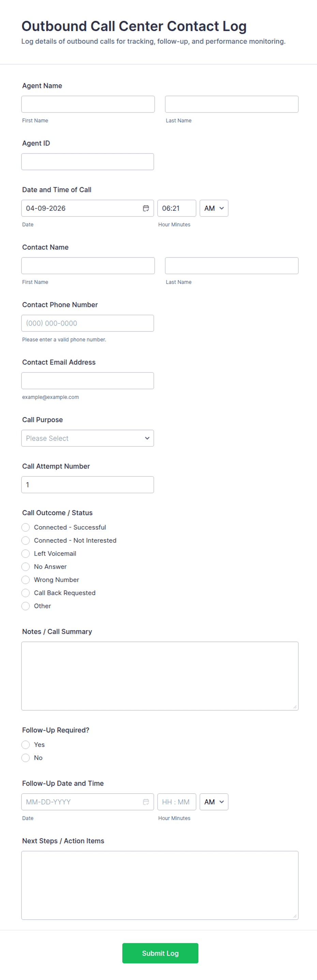Submit the call log form
The width and height of the screenshot is (317, 980).
click(160, 953)
